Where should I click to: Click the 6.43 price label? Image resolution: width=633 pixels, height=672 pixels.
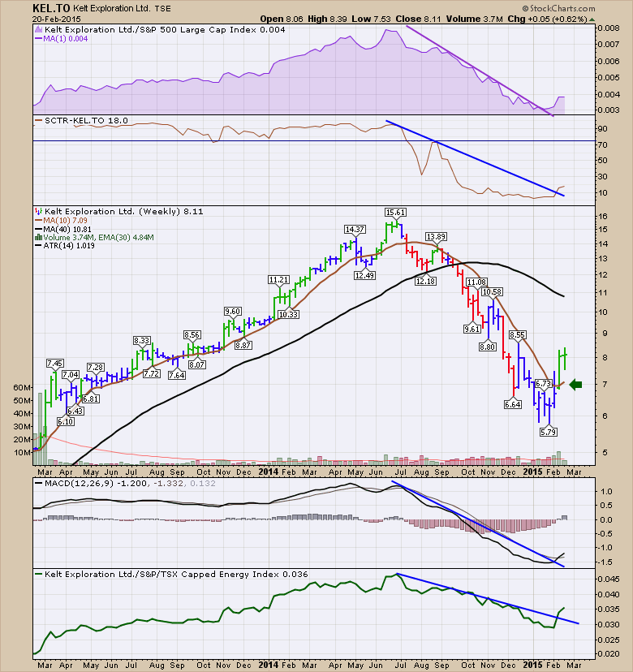point(75,411)
